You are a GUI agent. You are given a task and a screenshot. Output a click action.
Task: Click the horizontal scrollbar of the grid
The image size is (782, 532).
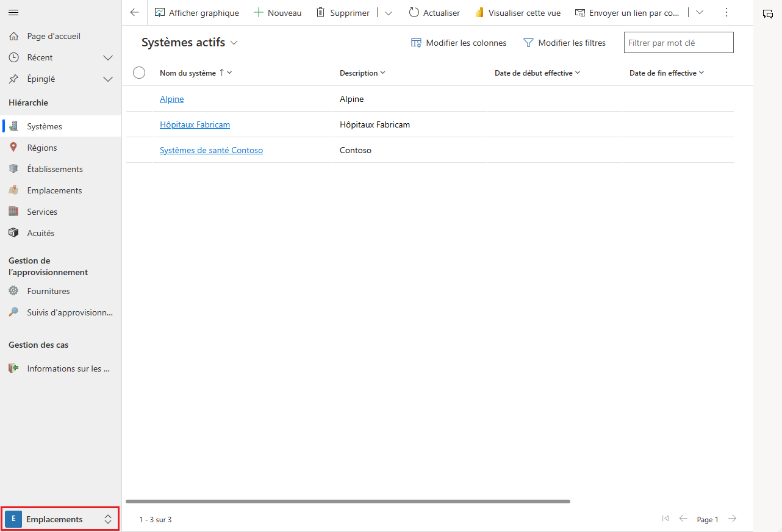[x=348, y=501]
